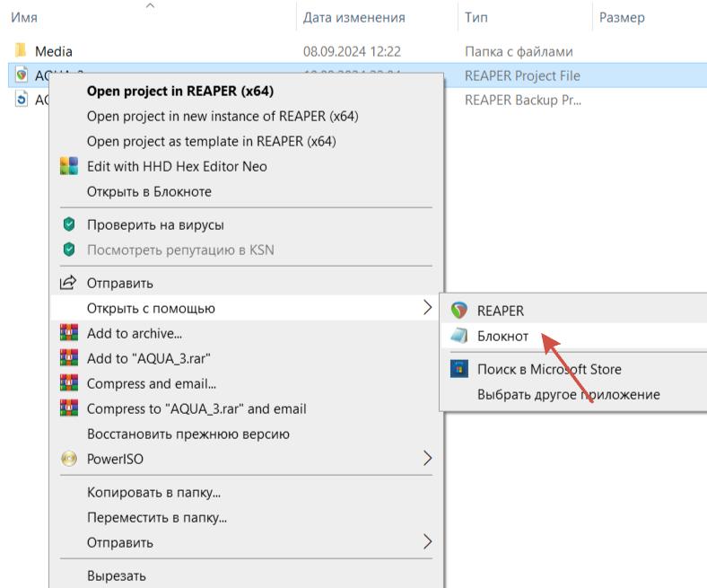Choose Compress to "AQUA_3.rar" and email
The width and height of the screenshot is (707, 588).
pyautogui.click(x=196, y=408)
